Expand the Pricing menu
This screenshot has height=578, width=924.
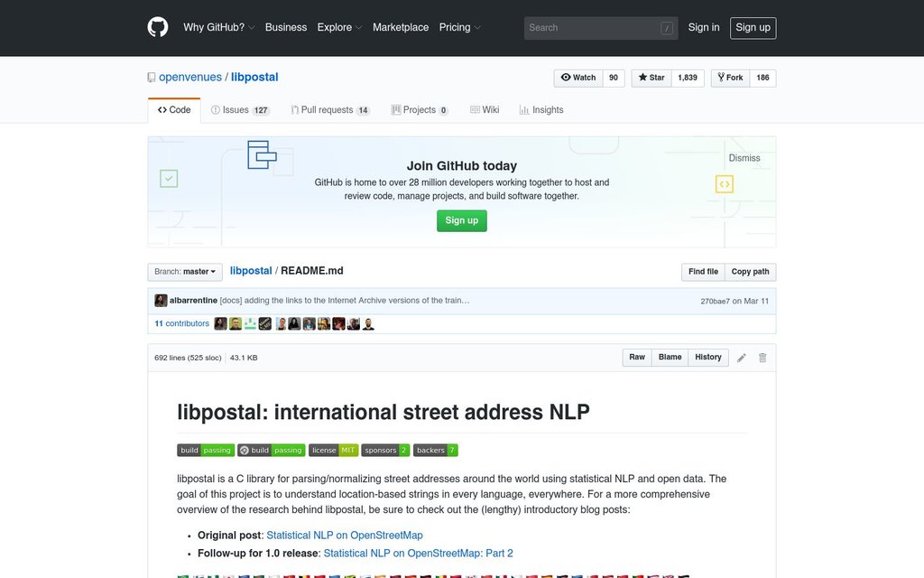[x=459, y=27]
